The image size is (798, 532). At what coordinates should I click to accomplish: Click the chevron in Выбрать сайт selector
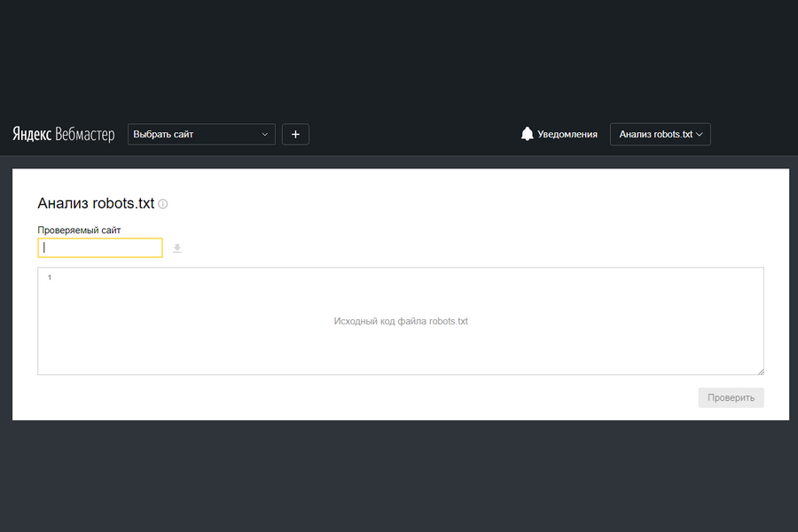[x=265, y=135]
